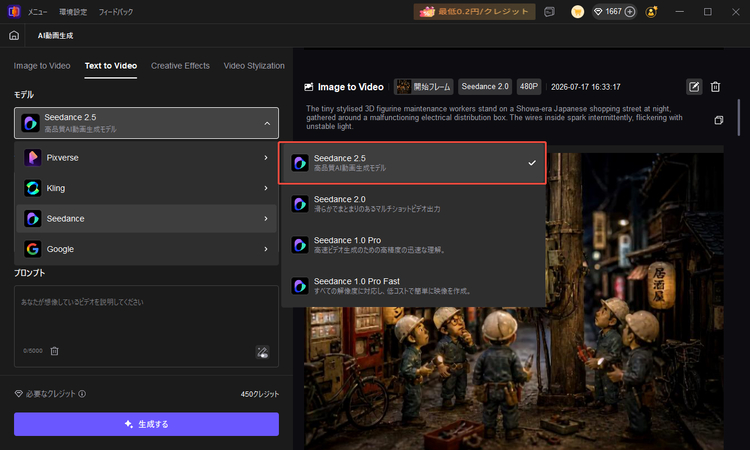This screenshot has width=750, height=450.
Task: Click the Image to Video icon in result header
Action: 309,87
